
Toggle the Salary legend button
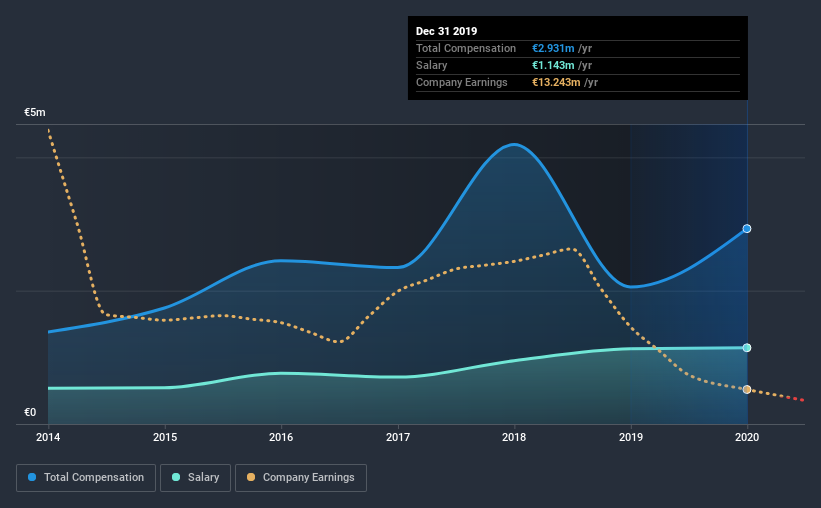pos(195,478)
